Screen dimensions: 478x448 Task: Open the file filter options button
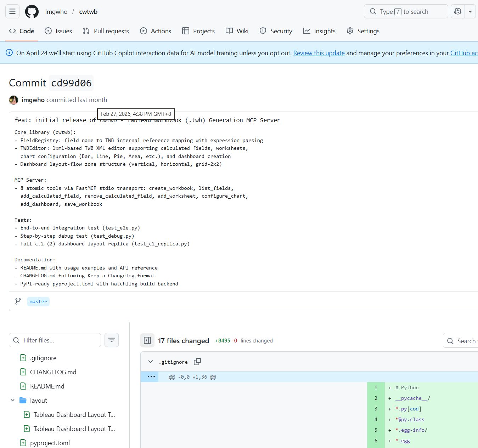pyautogui.click(x=112, y=340)
